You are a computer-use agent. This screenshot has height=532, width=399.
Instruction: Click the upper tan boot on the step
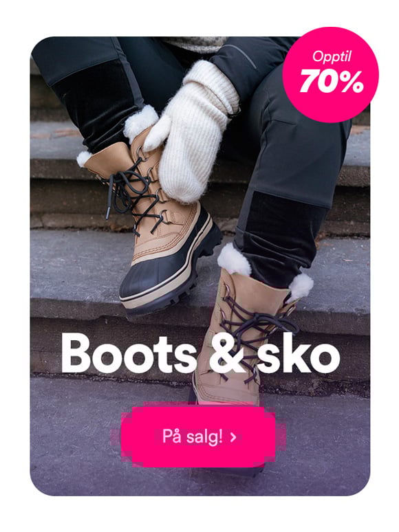click(153, 217)
